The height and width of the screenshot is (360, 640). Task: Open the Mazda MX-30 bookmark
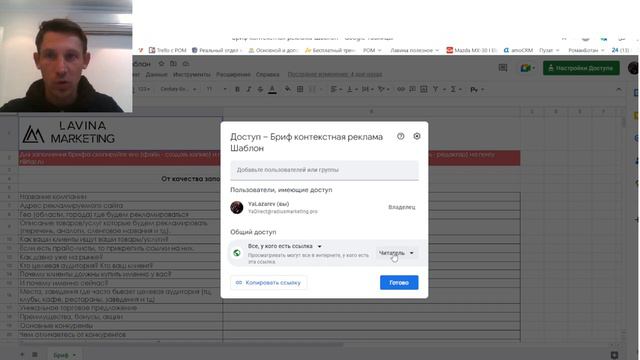pyautogui.click(x=471, y=50)
